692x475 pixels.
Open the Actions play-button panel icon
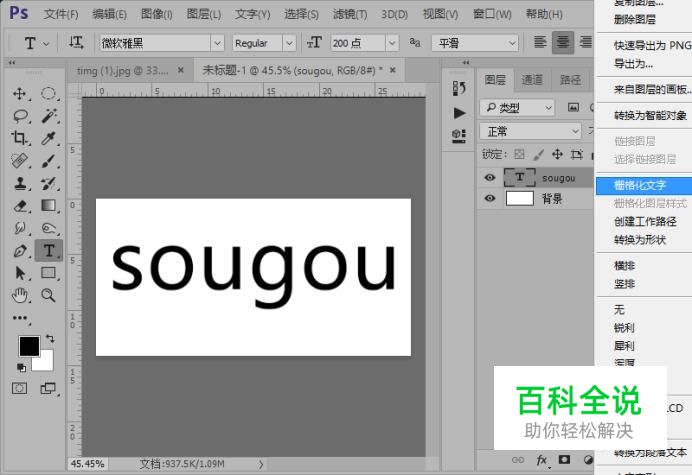(x=459, y=113)
